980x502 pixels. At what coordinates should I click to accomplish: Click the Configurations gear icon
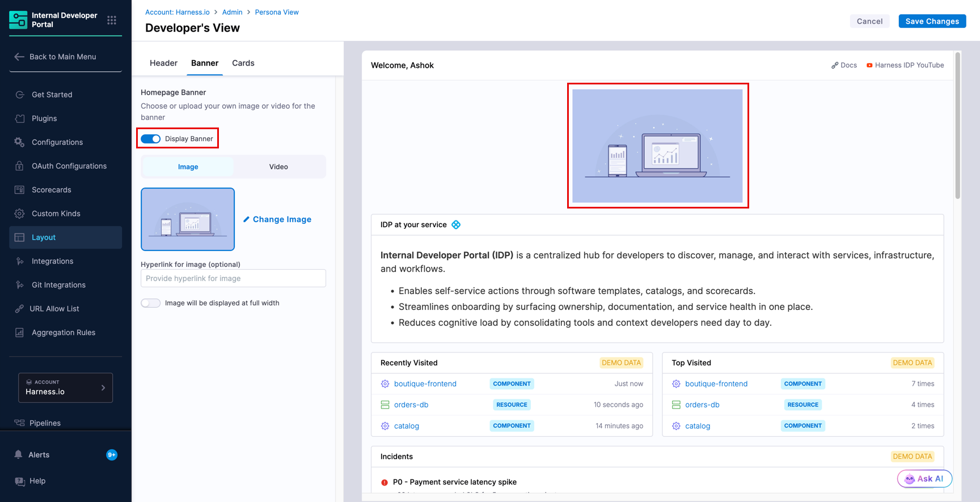coord(20,142)
